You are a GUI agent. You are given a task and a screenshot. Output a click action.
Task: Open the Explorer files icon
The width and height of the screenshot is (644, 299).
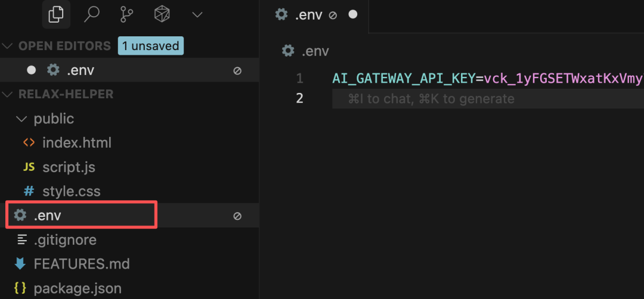click(x=56, y=15)
